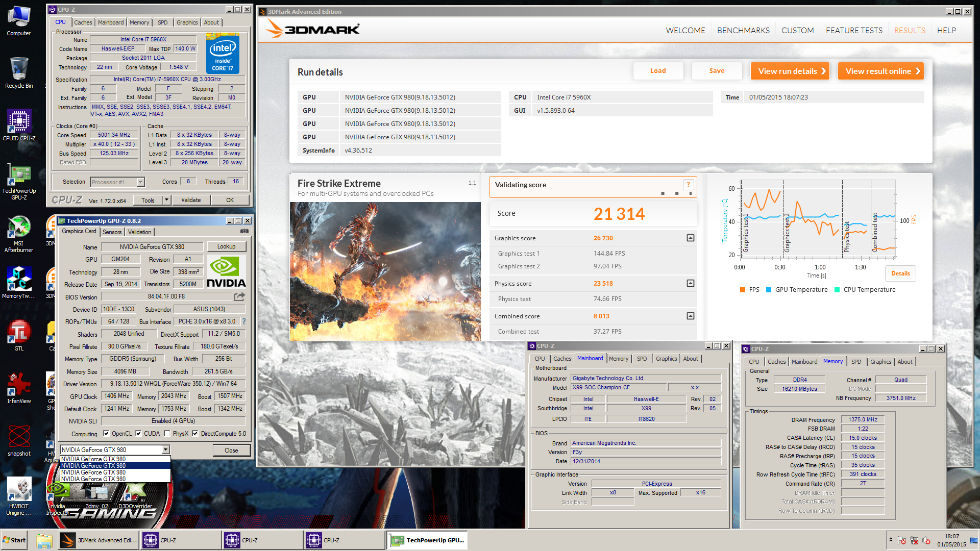Image resolution: width=980 pixels, height=551 pixels.
Task: Toggle the CUDA checkbox
Action: 138,434
